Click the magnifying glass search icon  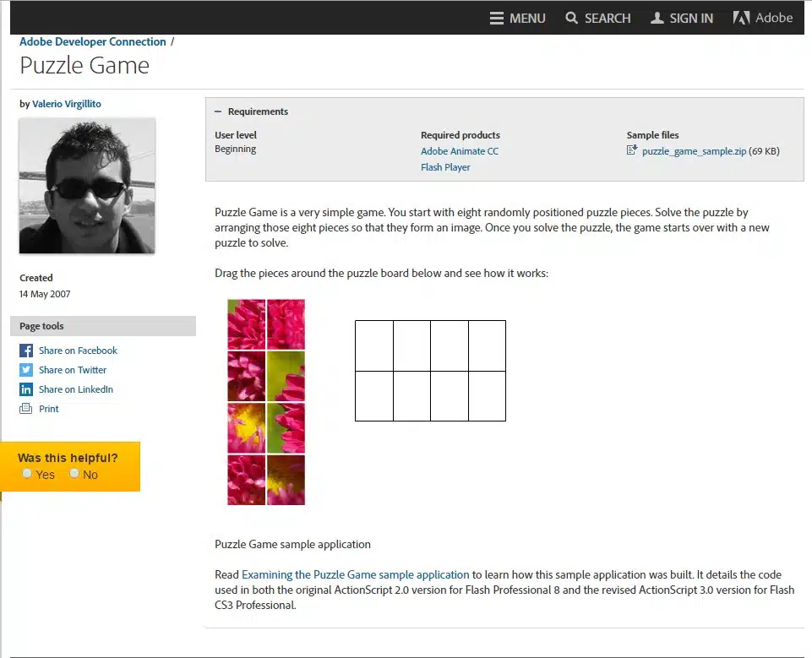572,18
